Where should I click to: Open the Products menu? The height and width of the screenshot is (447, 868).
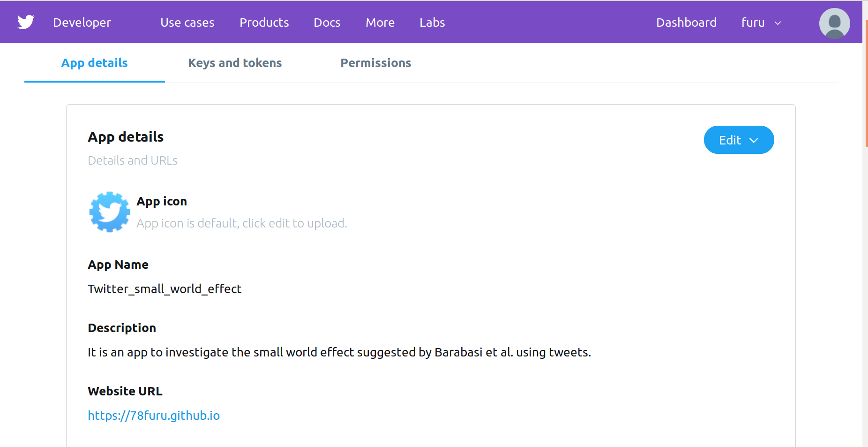264,23
